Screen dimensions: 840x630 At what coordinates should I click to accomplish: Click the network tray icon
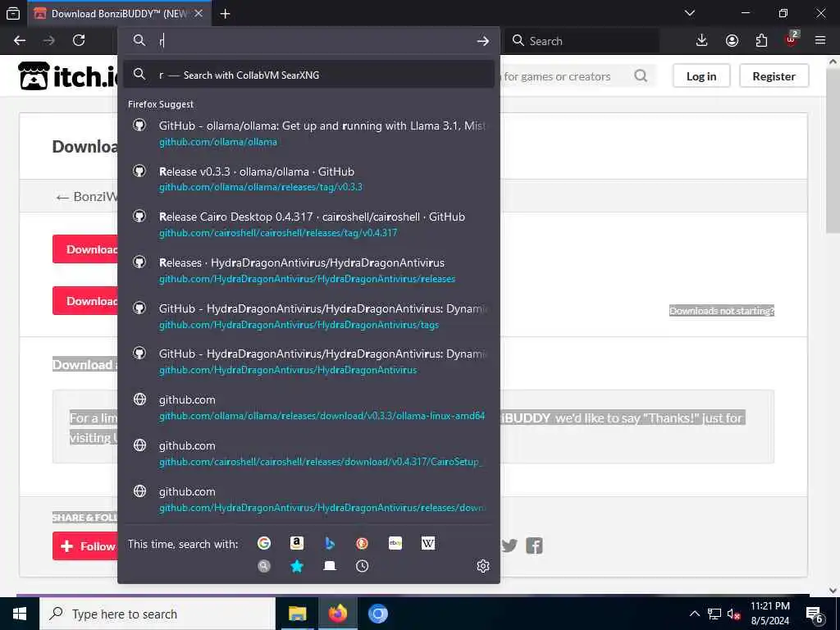point(714,614)
